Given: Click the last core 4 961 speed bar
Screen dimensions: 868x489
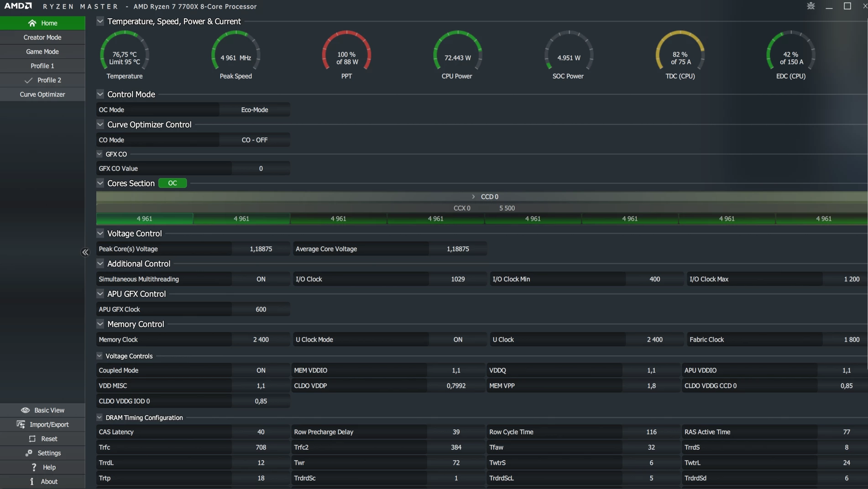Looking at the screenshot, I should (821, 219).
